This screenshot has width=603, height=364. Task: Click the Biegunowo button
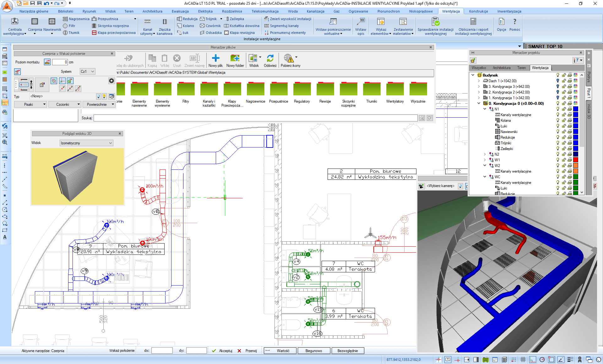coord(314,351)
